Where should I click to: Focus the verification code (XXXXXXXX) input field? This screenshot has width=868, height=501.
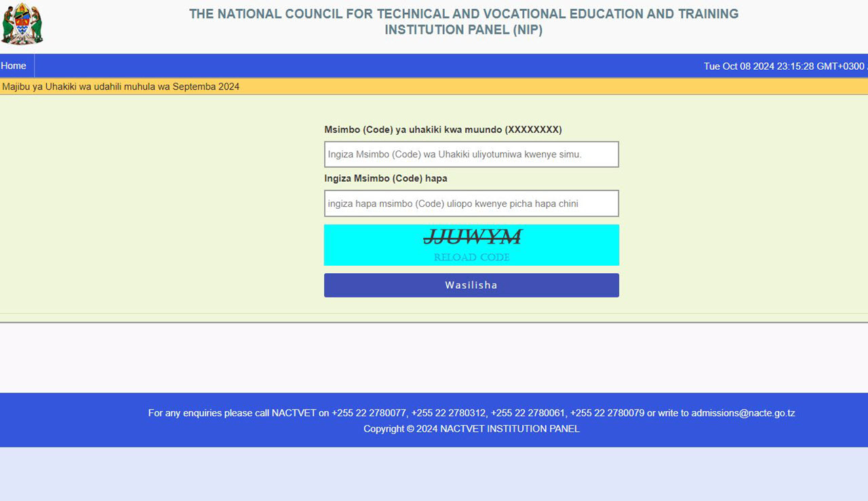tap(471, 155)
